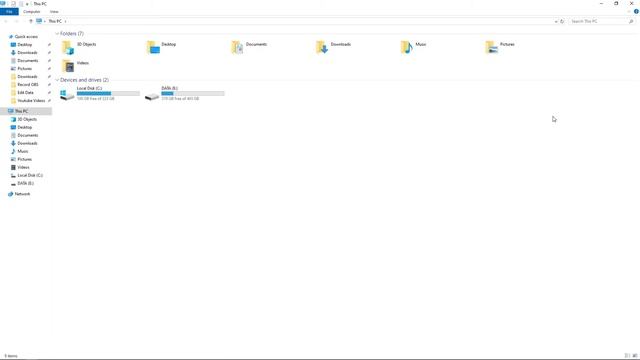Select This PC in navigation pane

pyautogui.click(x=22, y=111)
